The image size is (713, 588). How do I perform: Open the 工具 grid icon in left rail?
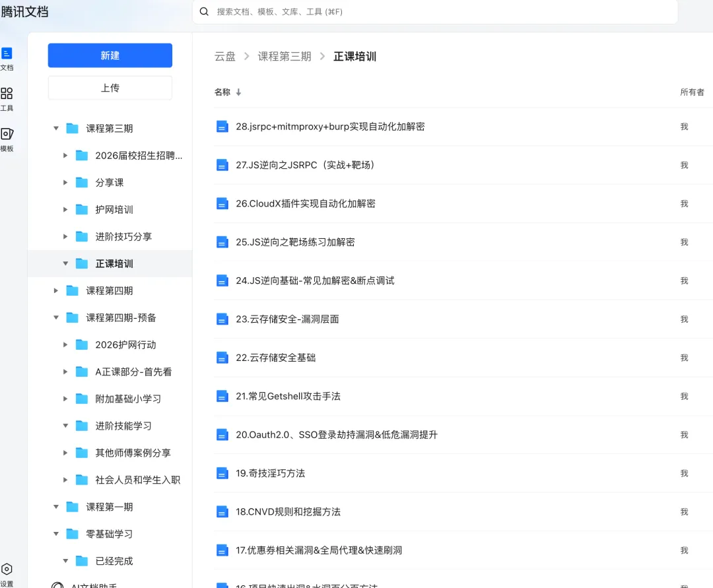coord(7,93)
